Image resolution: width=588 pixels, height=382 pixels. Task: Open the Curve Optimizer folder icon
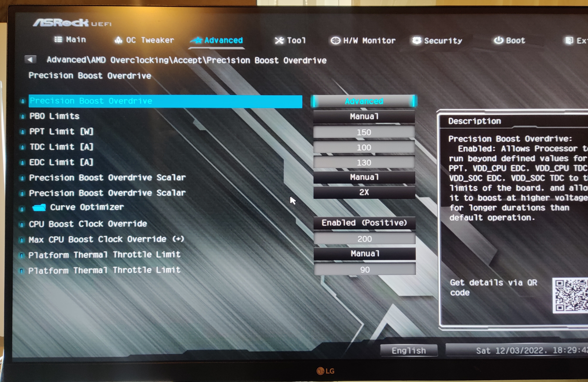(39, 208)
